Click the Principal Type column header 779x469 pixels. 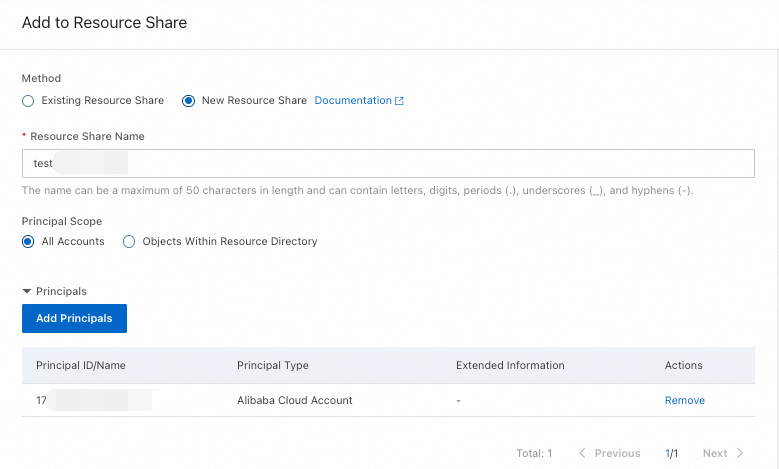pos(272,366)
